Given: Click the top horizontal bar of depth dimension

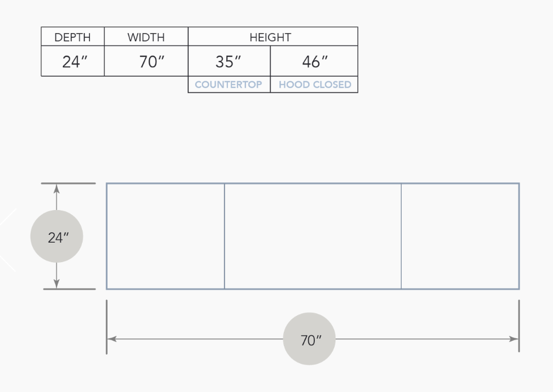Looking at the screenshot, I should pos(68,183).
